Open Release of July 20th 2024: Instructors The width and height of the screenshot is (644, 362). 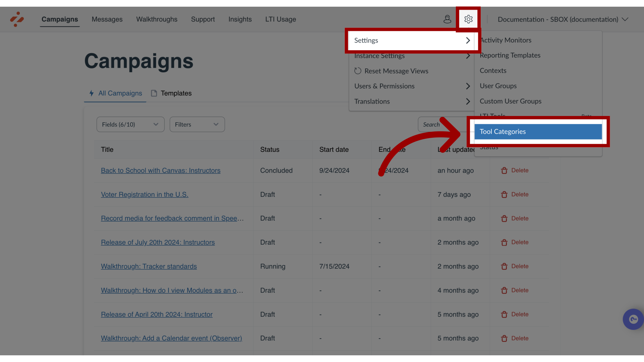pyautogui.click(x=158, y=242)
